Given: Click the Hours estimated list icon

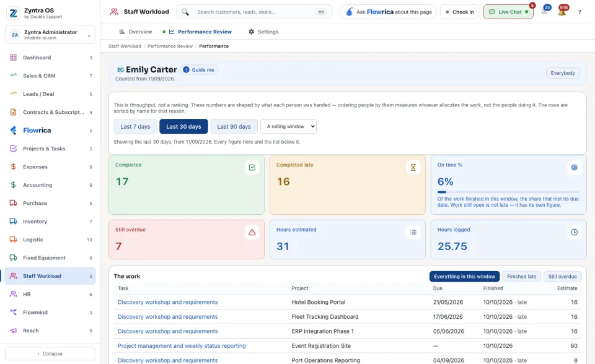Looking at the screenshot, I should [413, 232].
